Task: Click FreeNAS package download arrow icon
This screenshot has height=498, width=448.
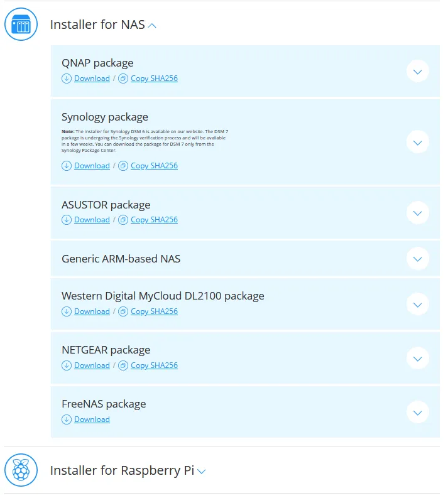Action: tap(67, 420)
